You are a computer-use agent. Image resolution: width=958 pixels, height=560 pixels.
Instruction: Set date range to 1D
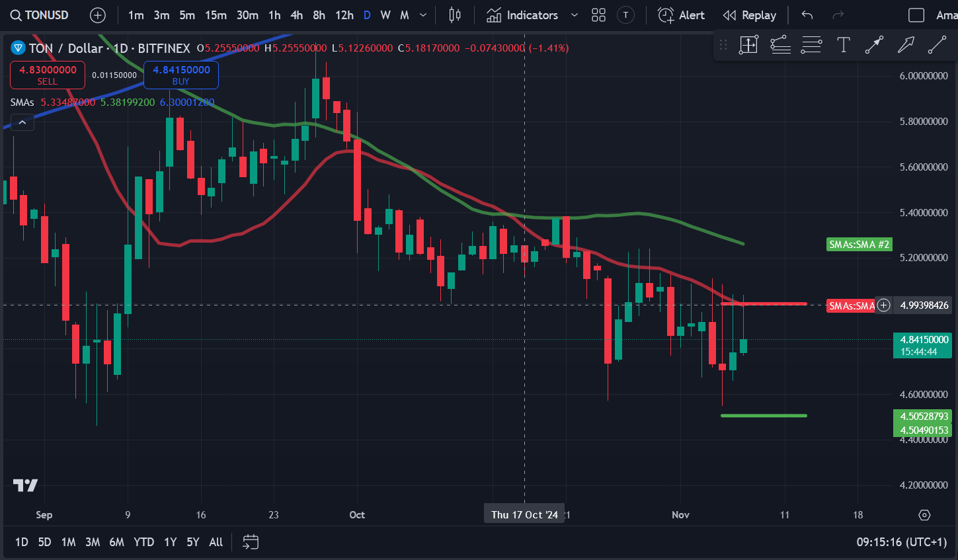coord(22,542)
